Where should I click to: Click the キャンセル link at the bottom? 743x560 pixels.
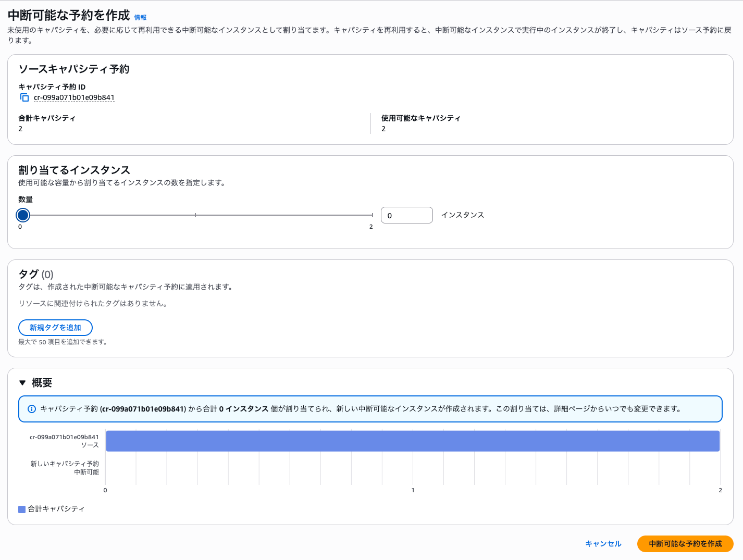pyautogui.click(x=603, y=543)
